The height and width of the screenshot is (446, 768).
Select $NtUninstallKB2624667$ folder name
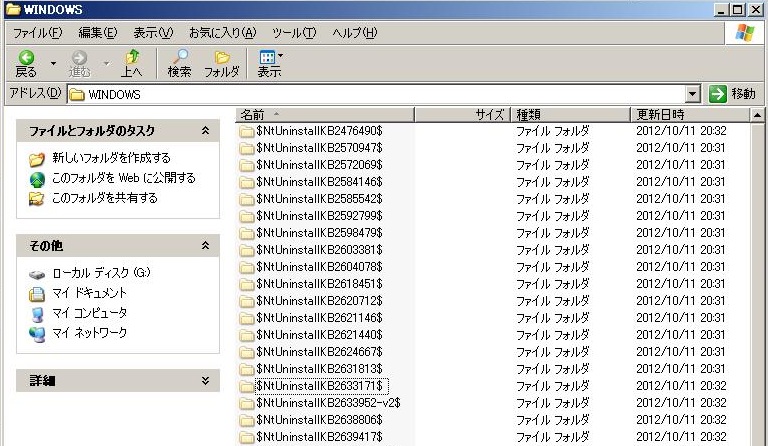pos(319,352)
